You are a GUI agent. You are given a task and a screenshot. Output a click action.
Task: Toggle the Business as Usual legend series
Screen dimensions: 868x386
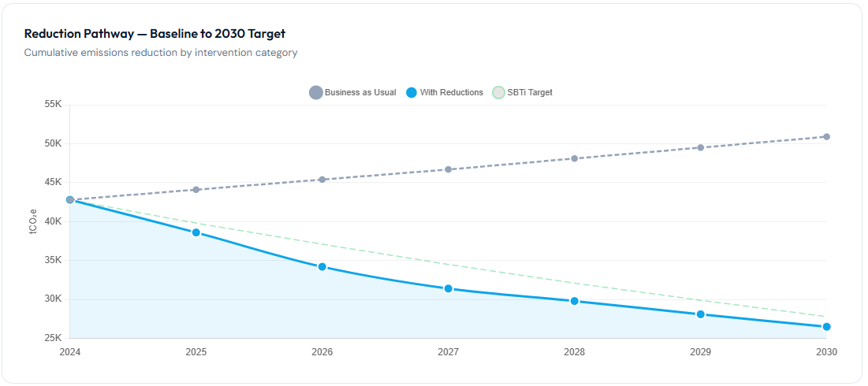tap(352, 92)
